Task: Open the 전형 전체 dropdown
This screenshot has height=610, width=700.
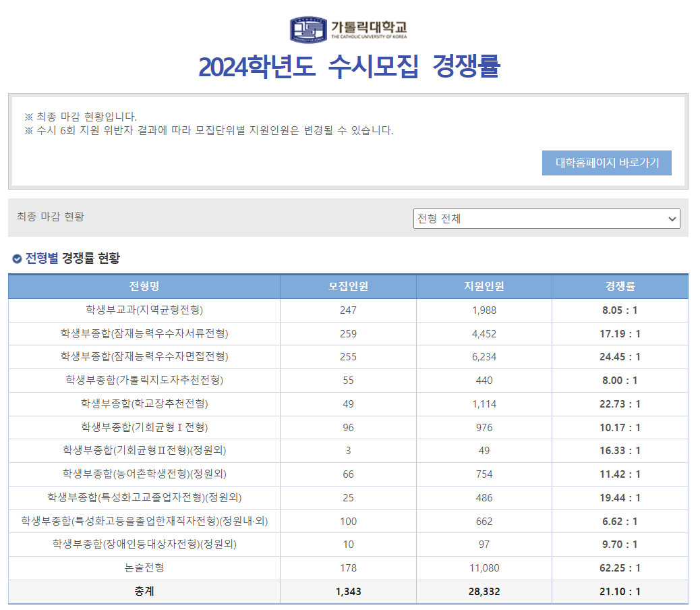Action: (548, 219)
